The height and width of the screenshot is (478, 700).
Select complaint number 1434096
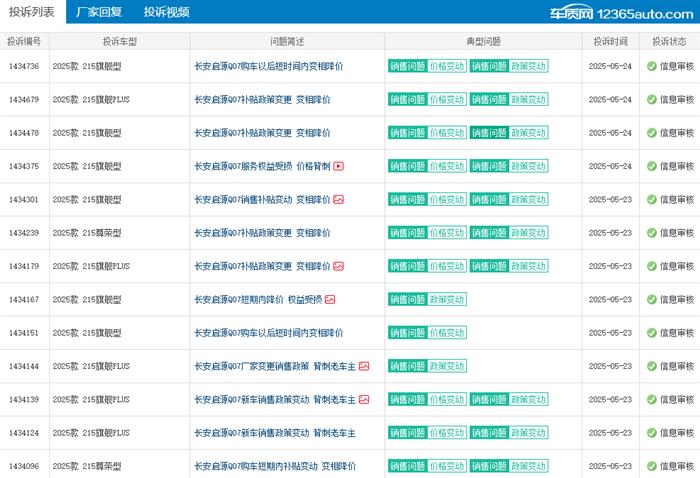24,466
